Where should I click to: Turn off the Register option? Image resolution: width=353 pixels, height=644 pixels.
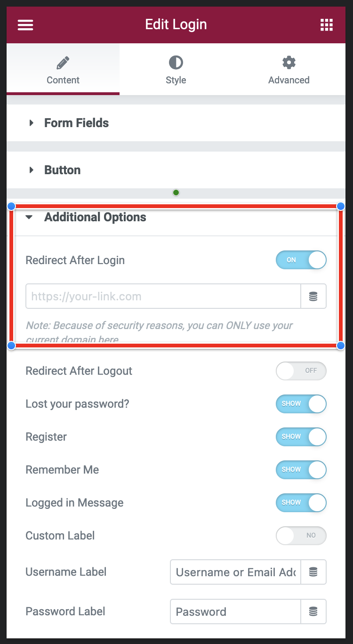tap(301, 437)
